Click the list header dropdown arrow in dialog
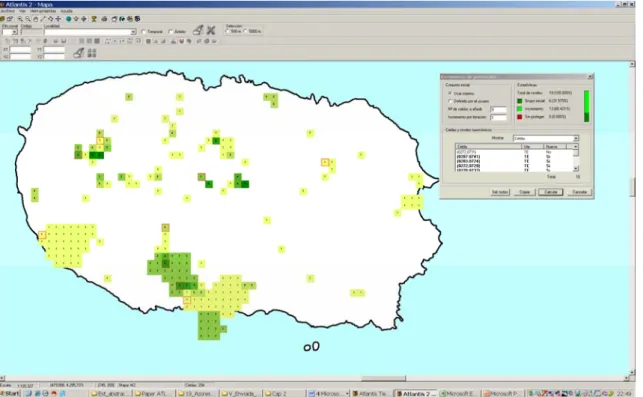643x397 pixels. (575, 146)
